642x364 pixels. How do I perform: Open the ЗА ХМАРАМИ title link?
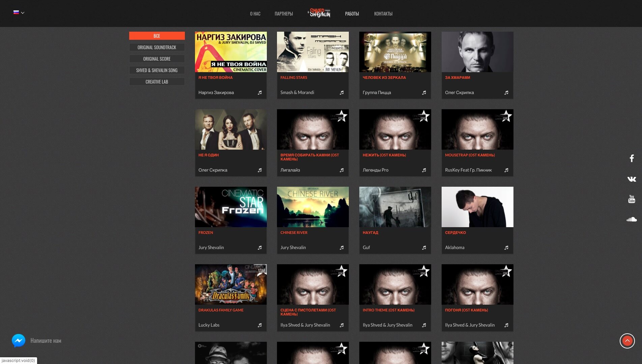(457, 78)
